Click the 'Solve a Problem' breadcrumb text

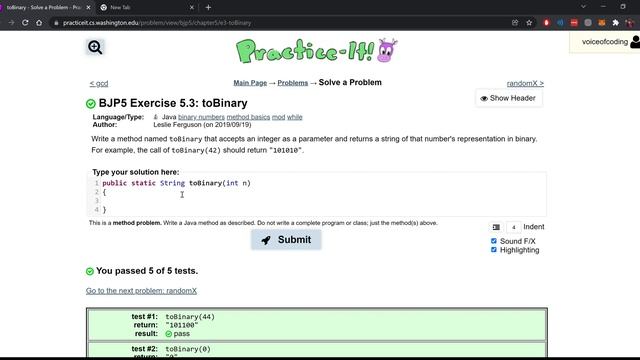click(350, 82)
